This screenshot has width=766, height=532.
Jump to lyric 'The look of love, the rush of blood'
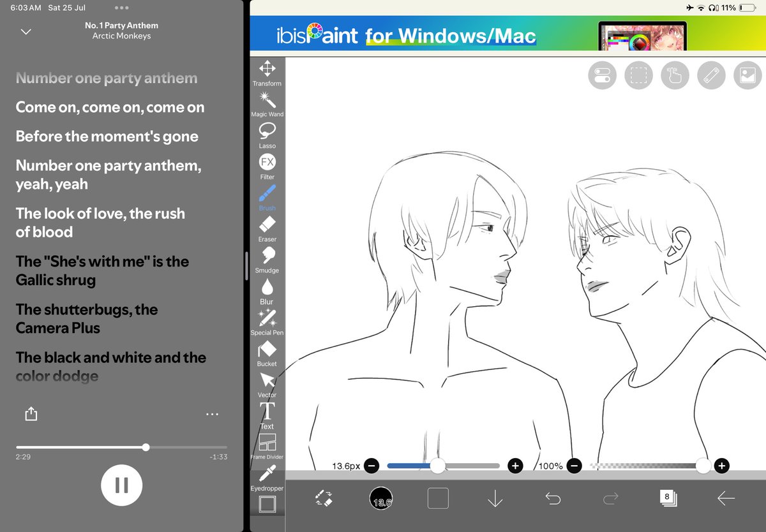pos(100,223)
